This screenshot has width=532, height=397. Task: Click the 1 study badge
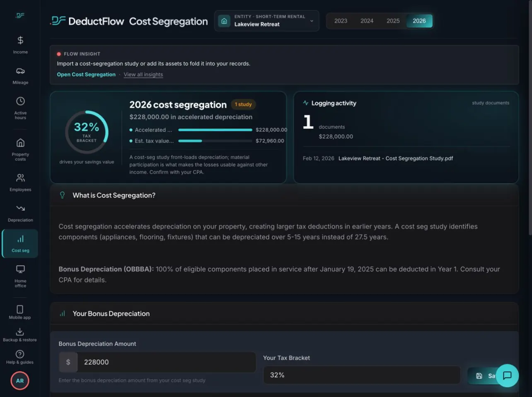click(x=243, y=104)
